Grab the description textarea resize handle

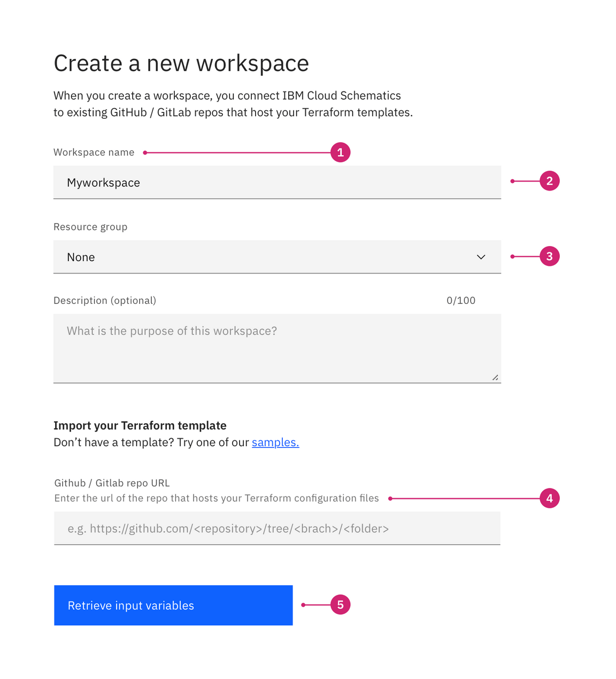[495, 378]
